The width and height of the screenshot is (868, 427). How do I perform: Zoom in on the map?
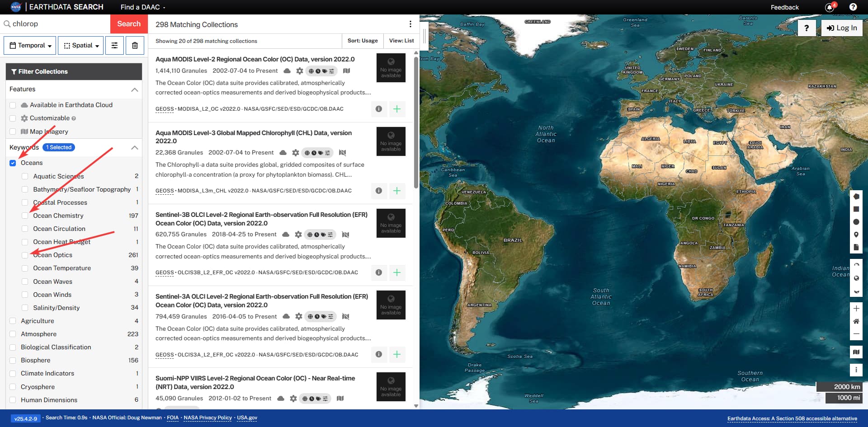point(856,308)
